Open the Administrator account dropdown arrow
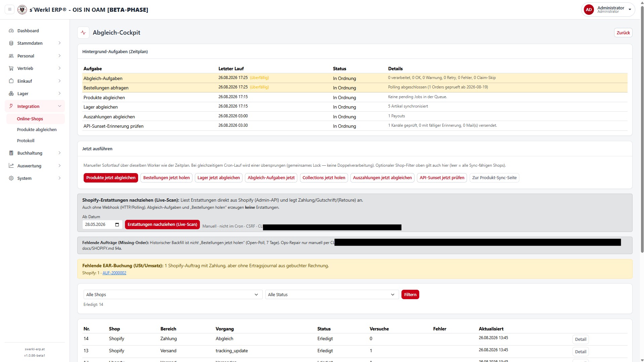Image resolution: width=644 pixels, height=362 pixels. click(630, 10)
